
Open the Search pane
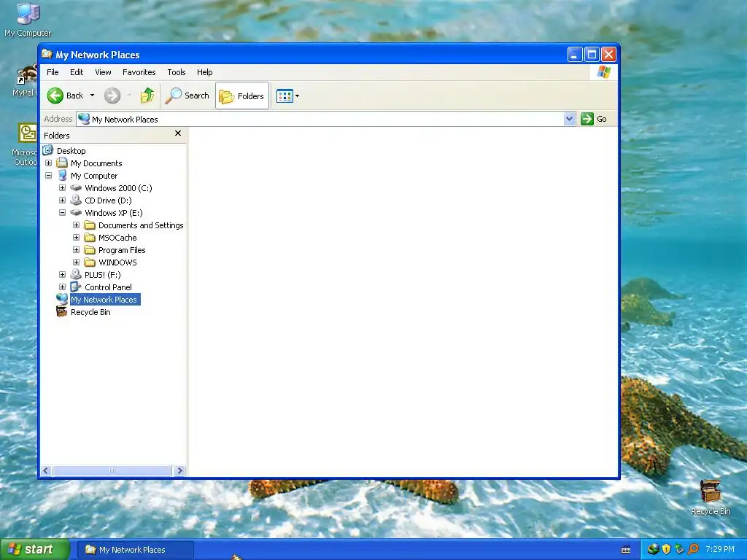[187, 96]
